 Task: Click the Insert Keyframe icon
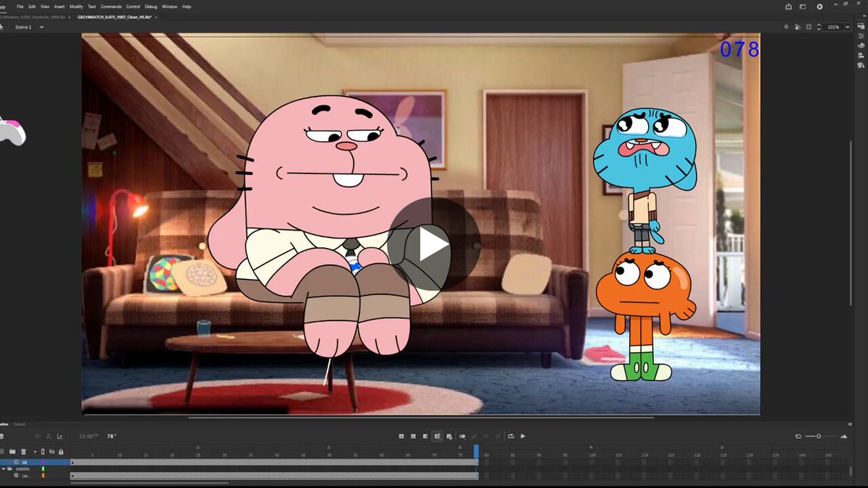pos(401,436)
